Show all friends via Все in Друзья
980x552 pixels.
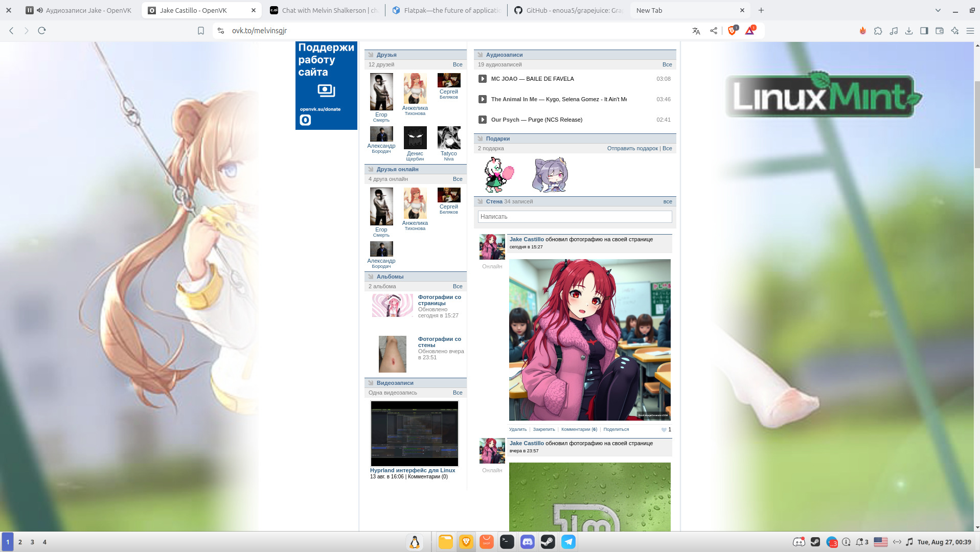tap(458, 64)
